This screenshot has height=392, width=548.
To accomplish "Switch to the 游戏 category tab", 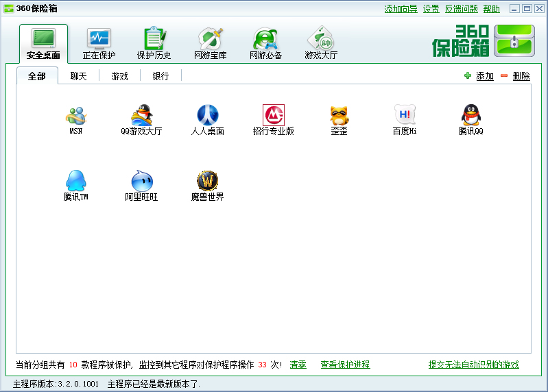I will (x=119, y=76).
